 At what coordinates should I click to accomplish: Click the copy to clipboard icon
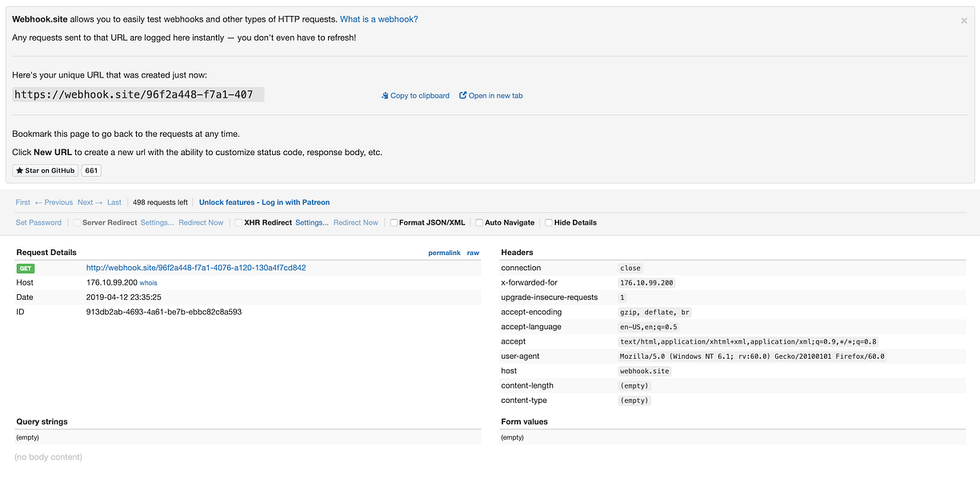[385, 96]
